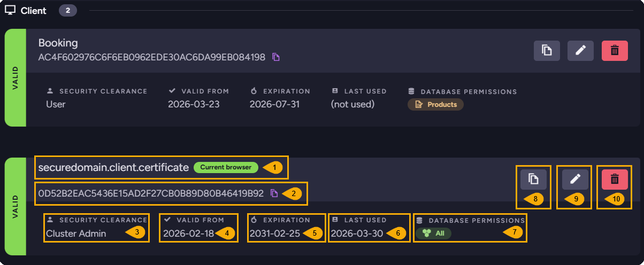Copy the Booking certificate thumbprint
Screen dimensions: 644x265
pos(276,57)
